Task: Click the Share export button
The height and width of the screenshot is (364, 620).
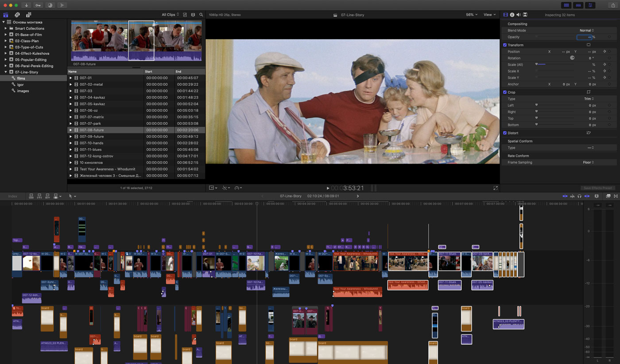Action: 613,5
